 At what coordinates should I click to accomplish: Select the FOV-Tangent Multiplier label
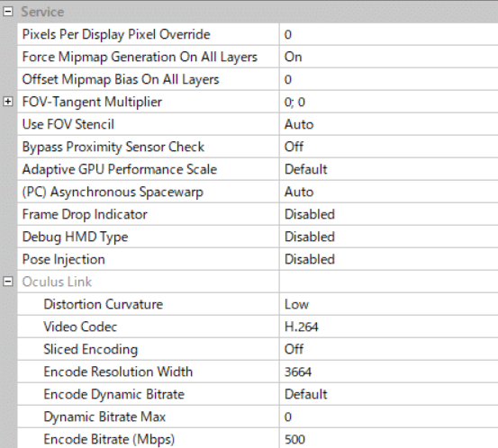[x=92, y=103]
